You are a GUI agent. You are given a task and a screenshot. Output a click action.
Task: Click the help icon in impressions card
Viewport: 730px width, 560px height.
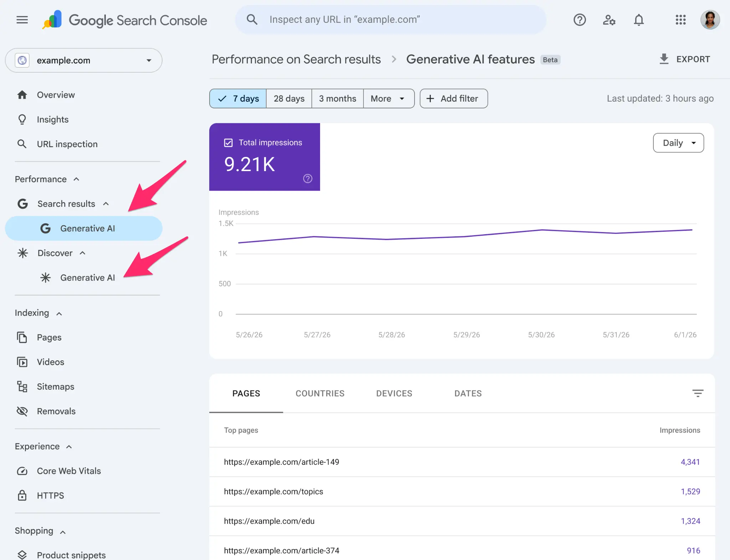pos(308,178)
